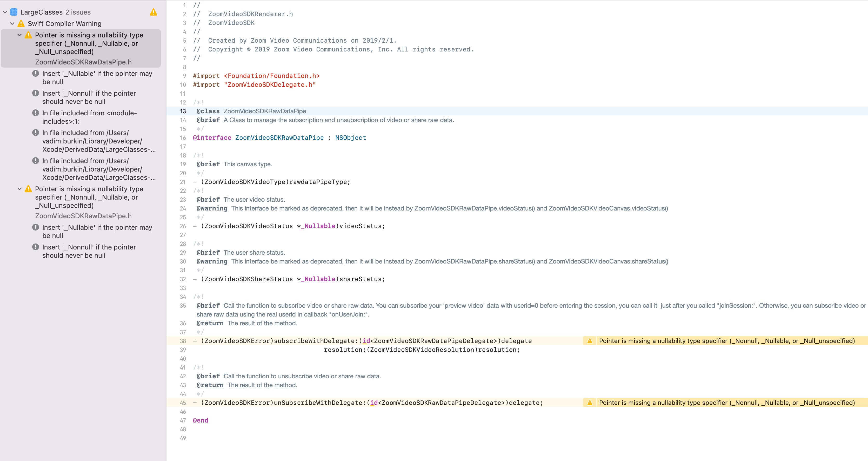Collapse the Swift Compiler Warning group
This screenshot has height=461, width=868.
[12, 24]
